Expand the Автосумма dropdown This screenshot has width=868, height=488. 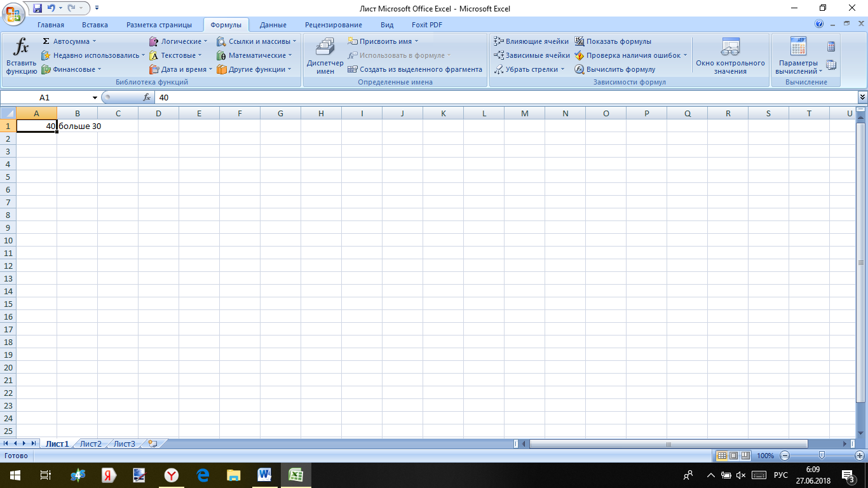[94, 41]
